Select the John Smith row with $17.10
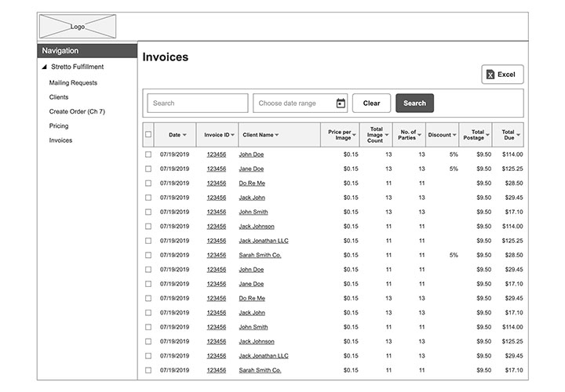This screenshot has width=565, height=392. pos(148,212)
